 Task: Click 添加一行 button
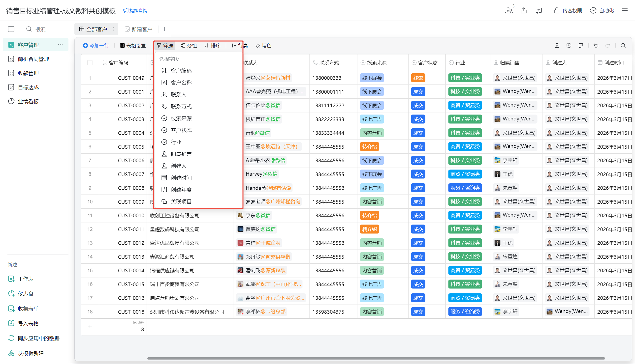[96, 46]
